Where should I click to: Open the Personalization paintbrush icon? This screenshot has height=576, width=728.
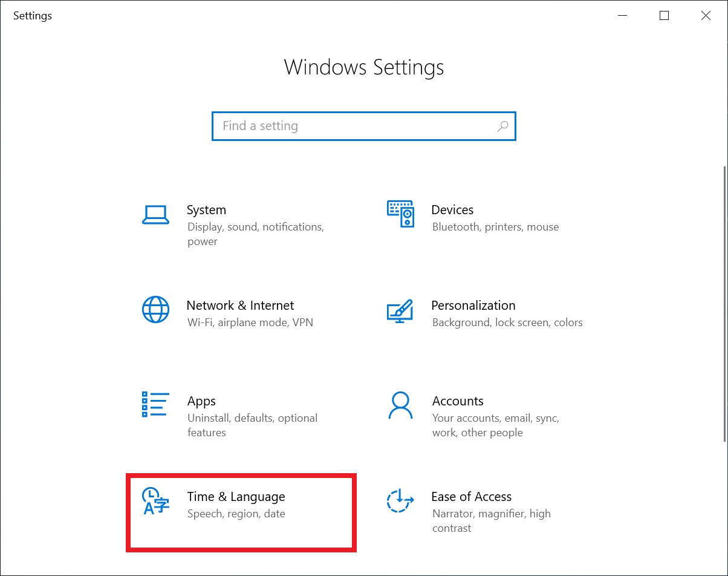400,311
